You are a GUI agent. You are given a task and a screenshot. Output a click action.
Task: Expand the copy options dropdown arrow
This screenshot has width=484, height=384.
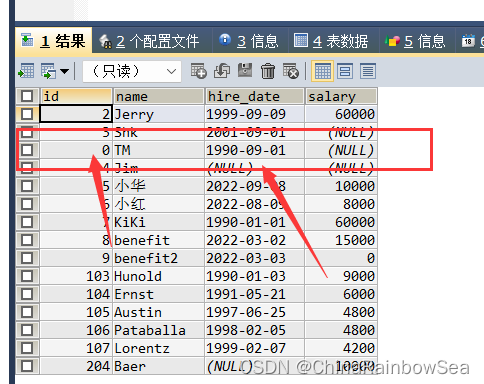coord(65,71)
